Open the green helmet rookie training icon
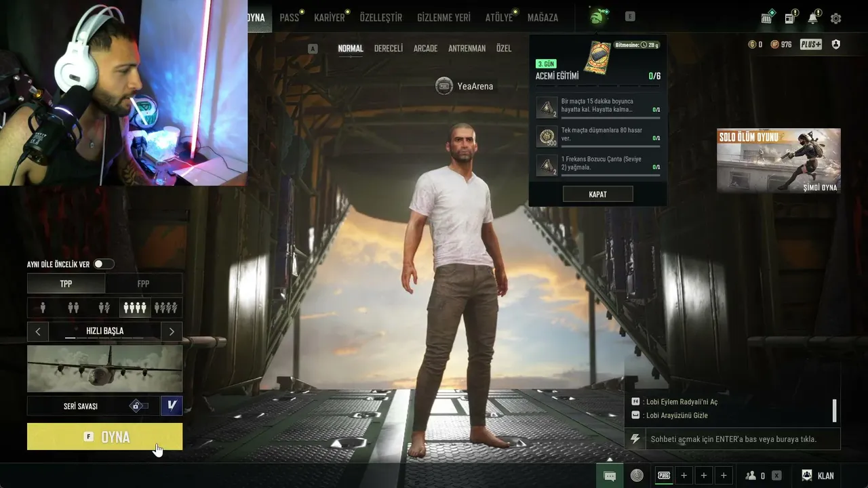The height and width of the screenshot is (488, 868). [599, 17]
